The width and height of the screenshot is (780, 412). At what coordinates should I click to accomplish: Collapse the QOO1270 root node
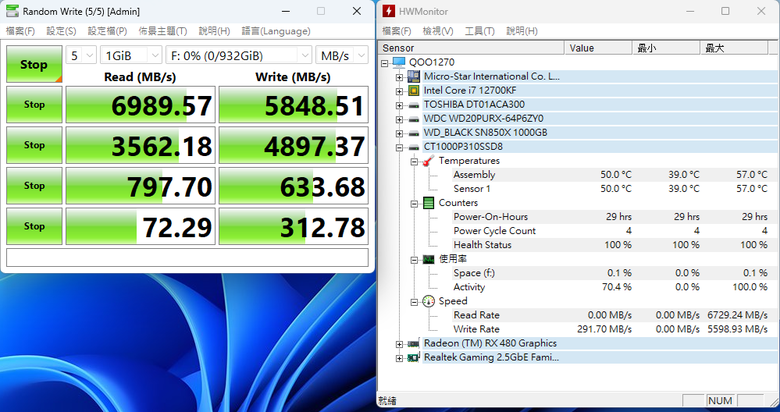(385, 63)
